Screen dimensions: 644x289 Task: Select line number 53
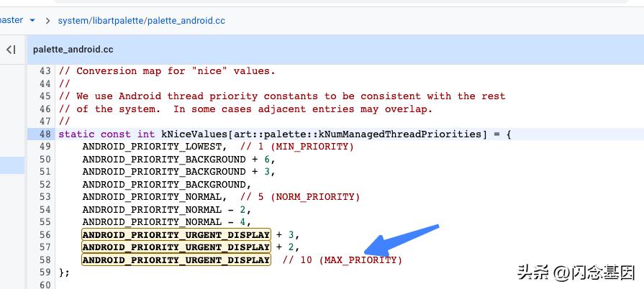45,197
